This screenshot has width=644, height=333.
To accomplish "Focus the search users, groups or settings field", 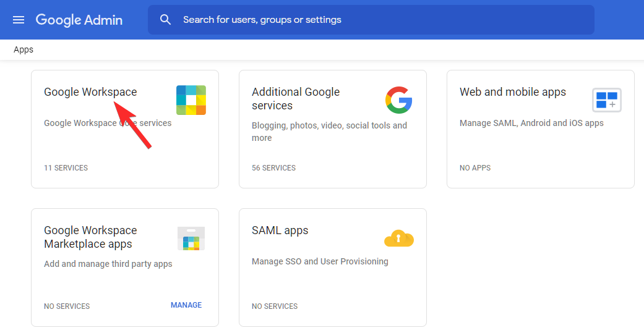I will click(x=371, y=20).
